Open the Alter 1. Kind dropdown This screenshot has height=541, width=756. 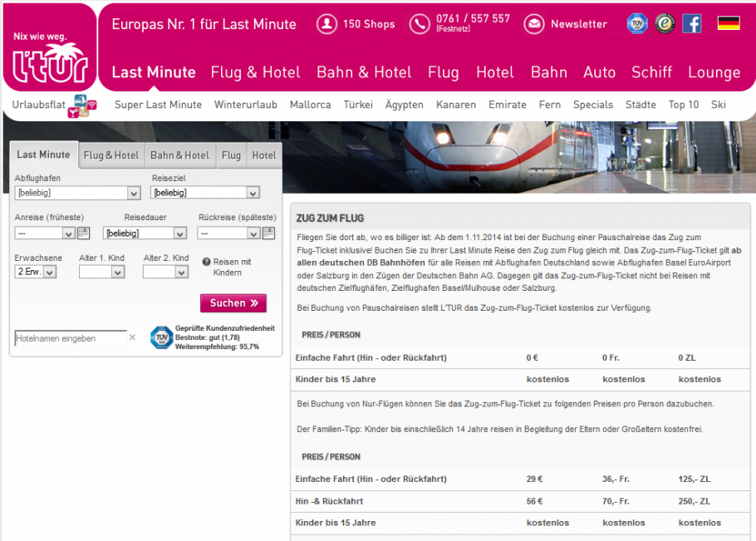[101, 272]
